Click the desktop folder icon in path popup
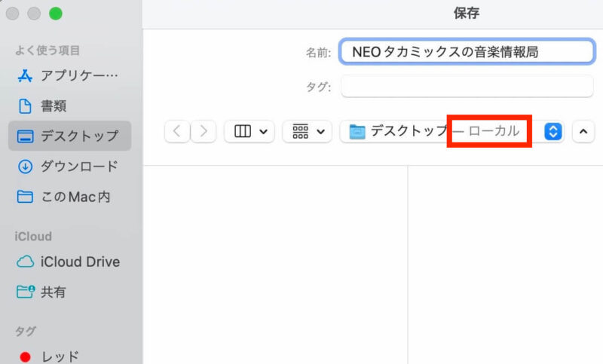 coord(357,131)
